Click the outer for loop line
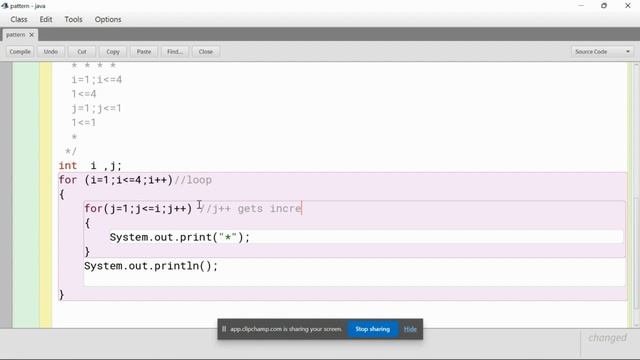 point(135,180)
